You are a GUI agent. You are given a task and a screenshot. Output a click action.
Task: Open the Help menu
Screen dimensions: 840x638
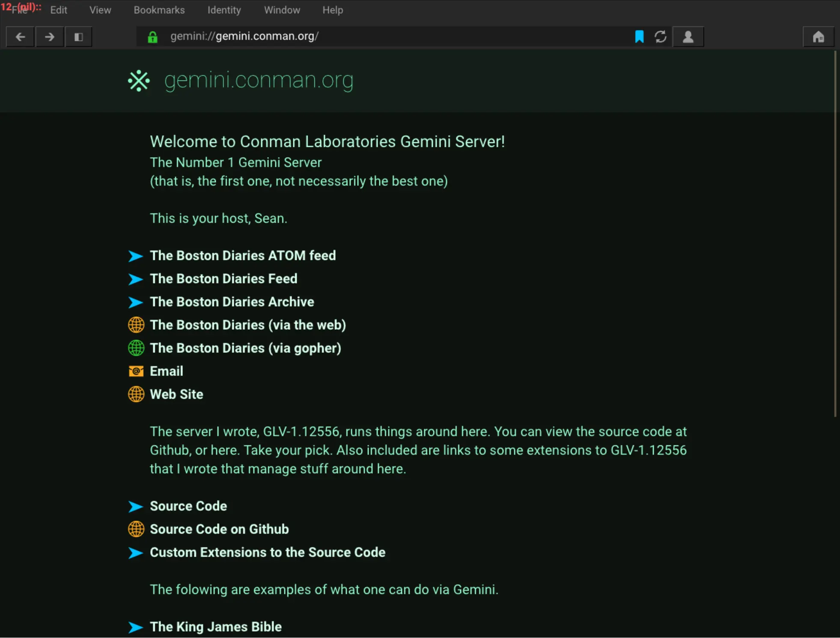333,10
